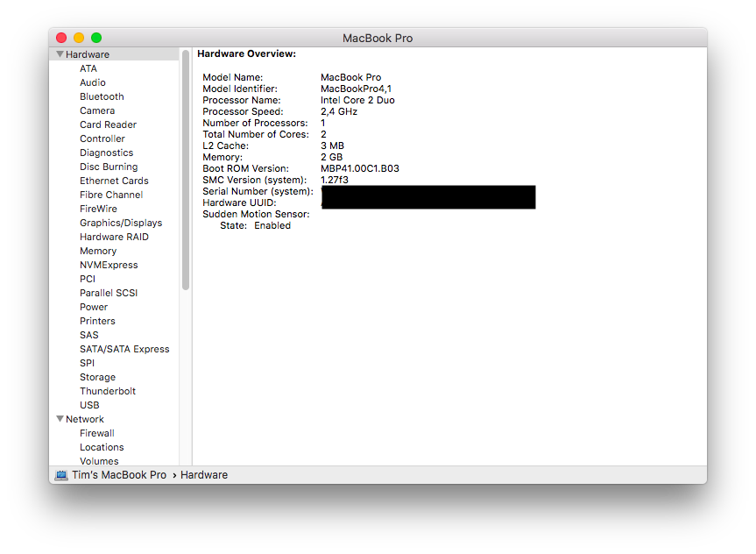Click the Model Name label
The width and height of the screenshot is (756, 554).
232,77
